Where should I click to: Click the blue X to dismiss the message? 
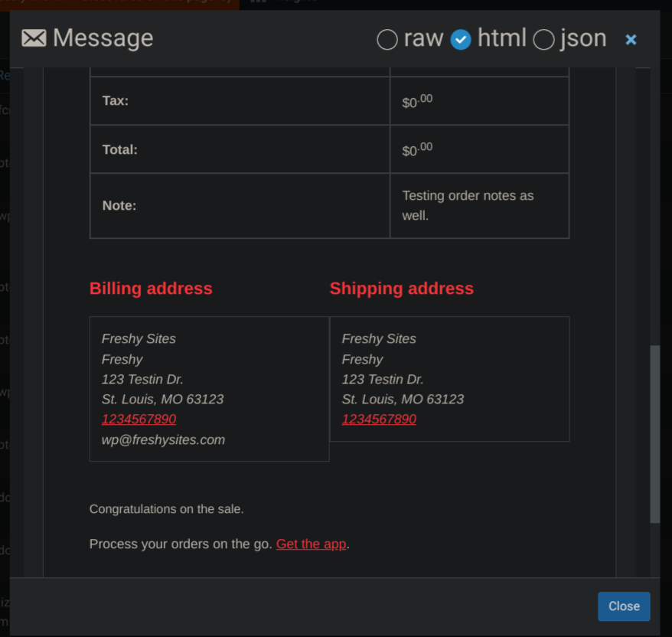coord(631,39)
